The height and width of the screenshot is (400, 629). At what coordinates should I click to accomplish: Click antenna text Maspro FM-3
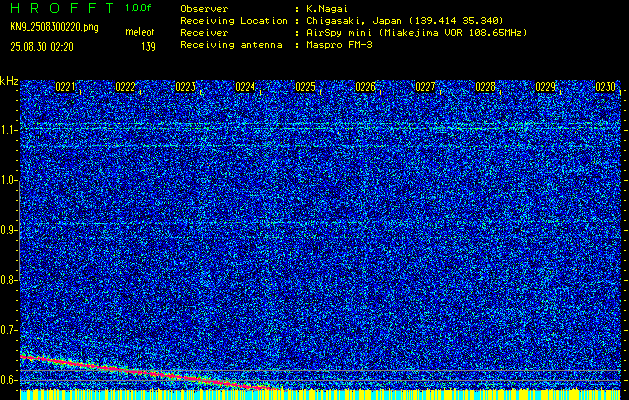(339, 45)
